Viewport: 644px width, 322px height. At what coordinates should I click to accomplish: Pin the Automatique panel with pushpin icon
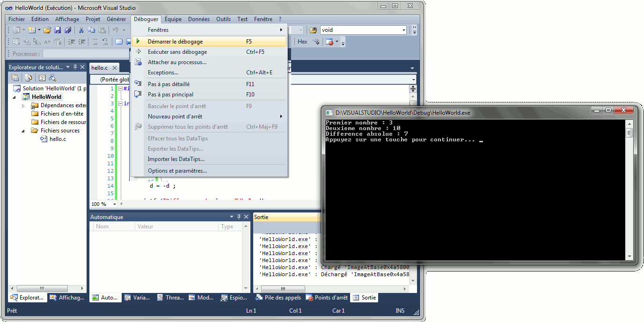click(239, 217)
